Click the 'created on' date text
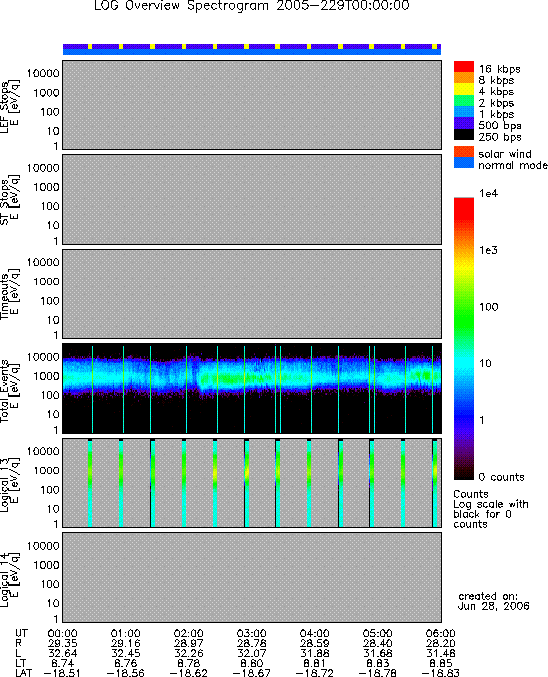 click(x=494, y=601)
